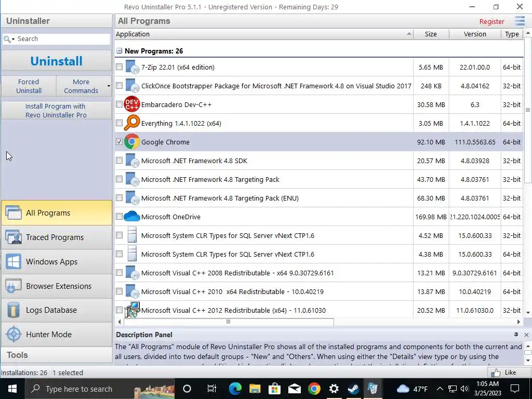Activate Hunter Mode
Viewport: 532px width, 399px height.
point(56,335)
